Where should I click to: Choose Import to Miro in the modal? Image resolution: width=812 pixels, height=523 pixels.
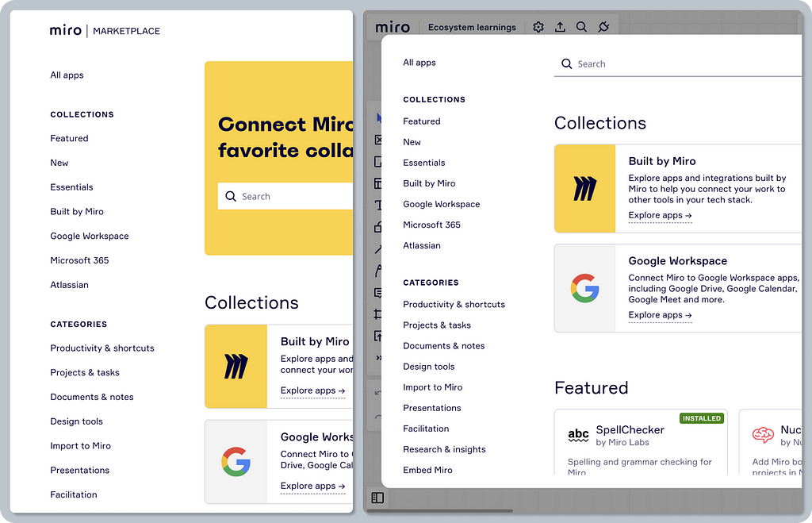click(432, 387)
